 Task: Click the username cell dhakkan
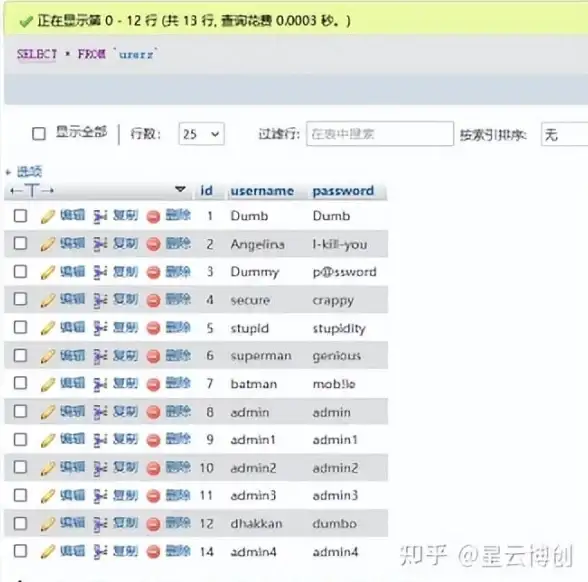tap(256, 524)
